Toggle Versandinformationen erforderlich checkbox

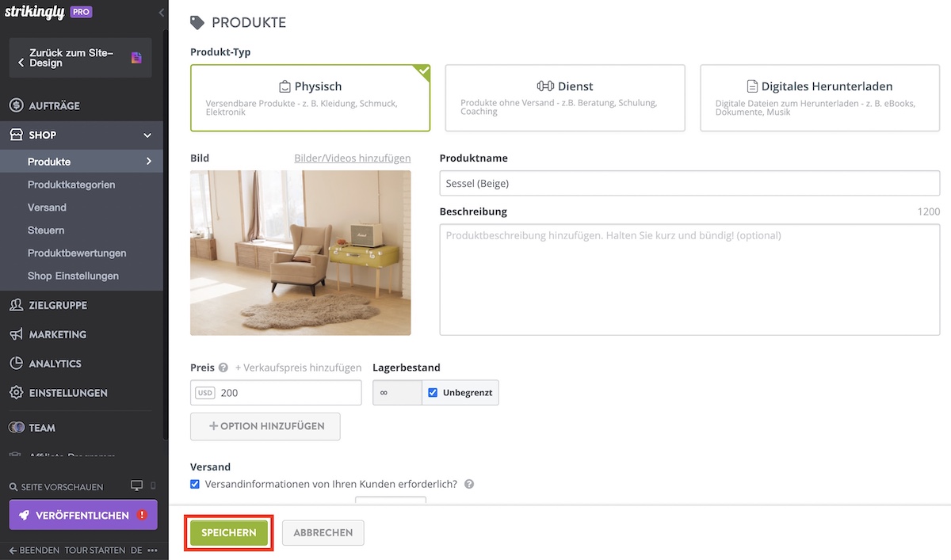pos(196,484)
